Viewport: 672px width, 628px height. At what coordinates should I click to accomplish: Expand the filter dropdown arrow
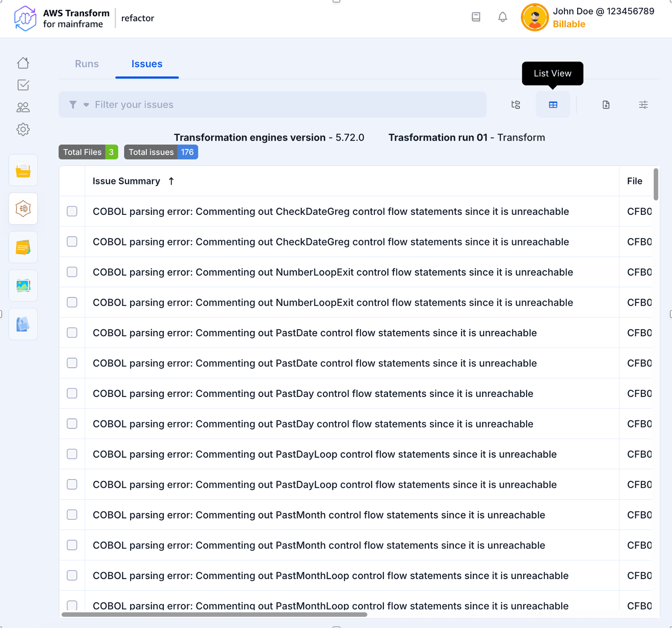click(x=86, y=105)
